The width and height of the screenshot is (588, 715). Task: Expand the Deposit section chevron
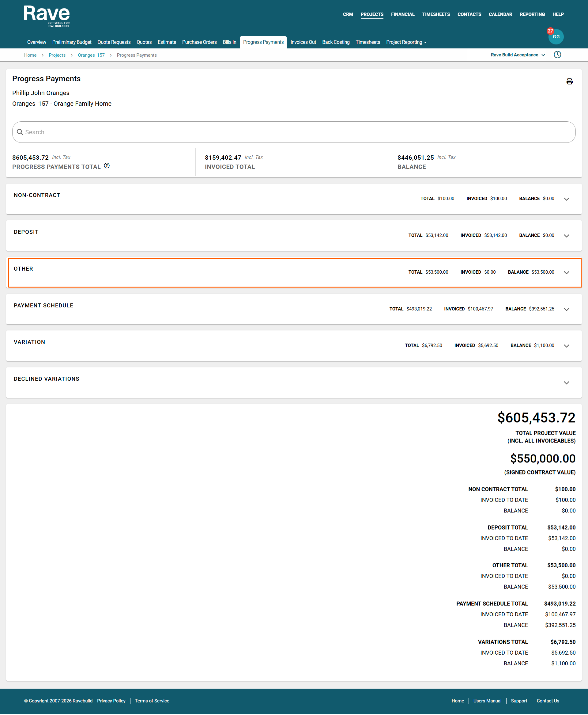click(566, 236)
